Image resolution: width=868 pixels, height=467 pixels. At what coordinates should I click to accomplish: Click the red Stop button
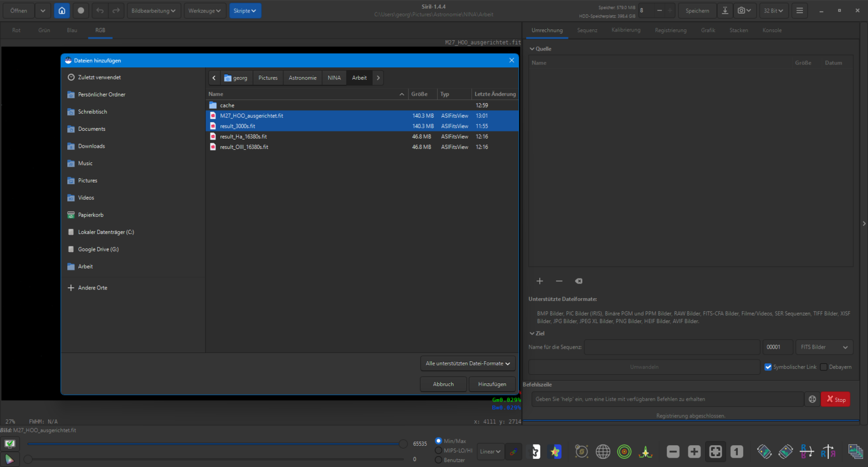point(835,399)
